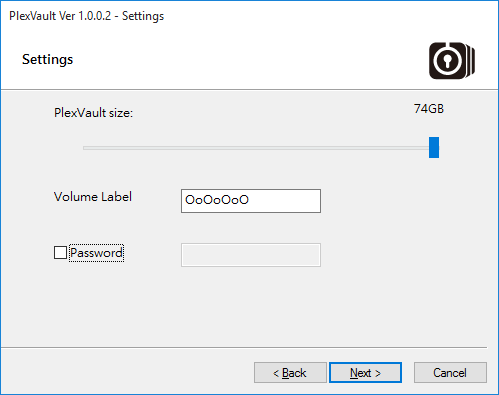Proceed with the Next button
The image size is (499, 395).
(365, 372)
